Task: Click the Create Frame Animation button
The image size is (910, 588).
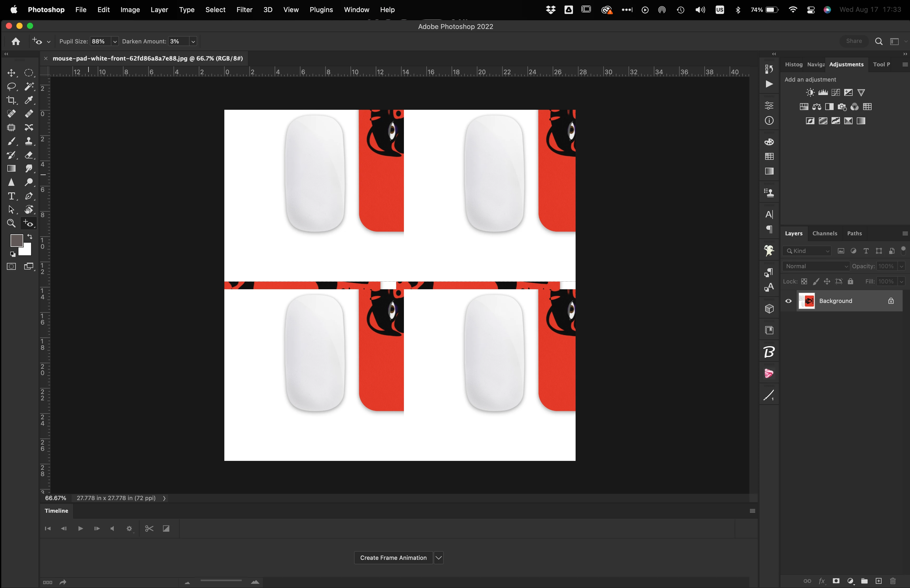Action: click(393, 557)
